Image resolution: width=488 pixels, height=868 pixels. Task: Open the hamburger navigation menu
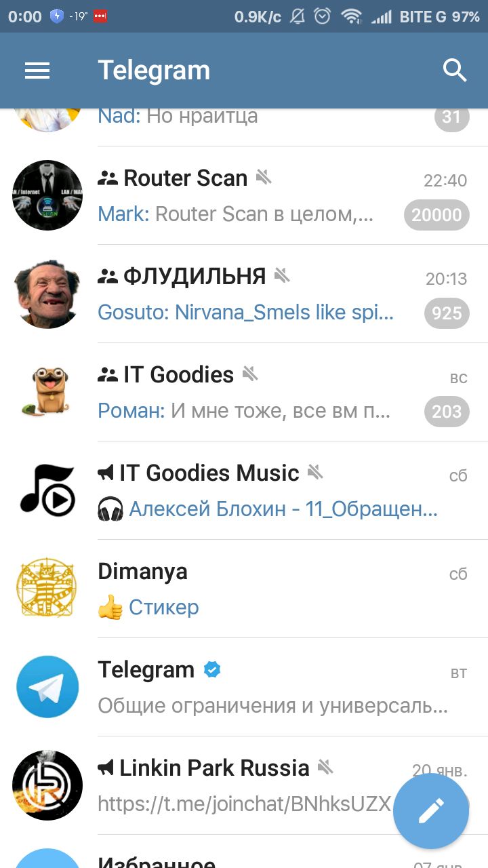(37, 71)
